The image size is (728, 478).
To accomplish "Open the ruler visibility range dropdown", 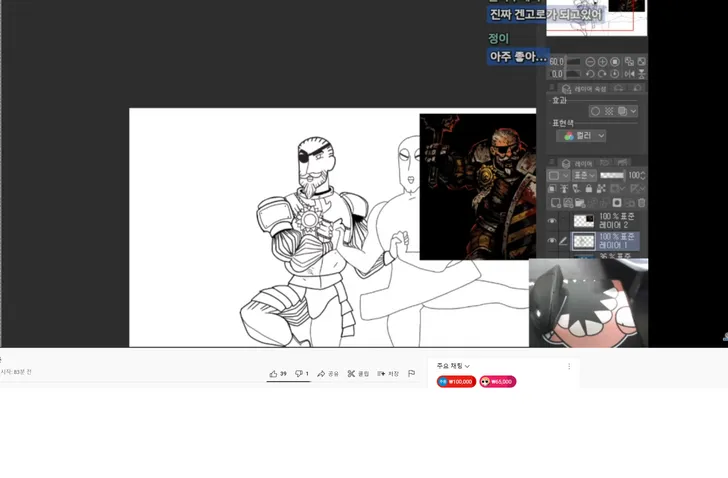I will (x=637, y=188).
